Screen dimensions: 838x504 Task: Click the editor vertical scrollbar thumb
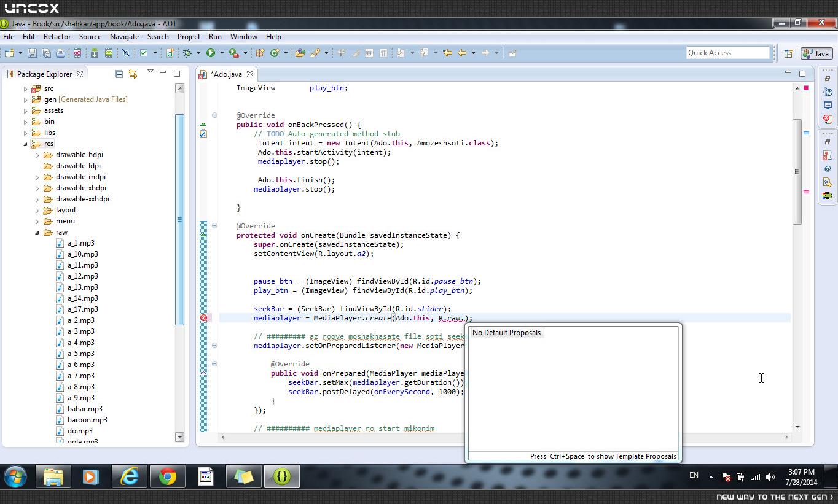(797, 172)
